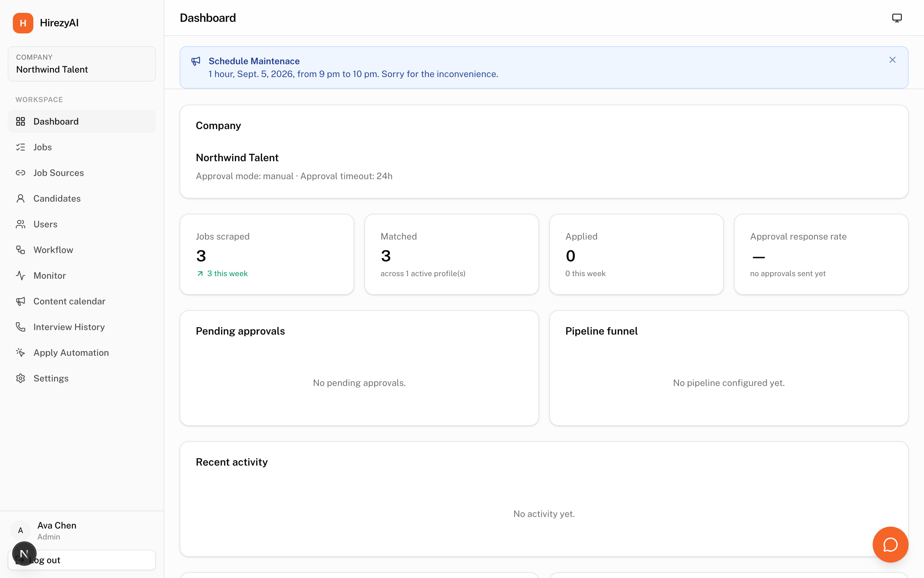Toggle the display theme monitor icon

pyautogui.click(x=897, y=18)
